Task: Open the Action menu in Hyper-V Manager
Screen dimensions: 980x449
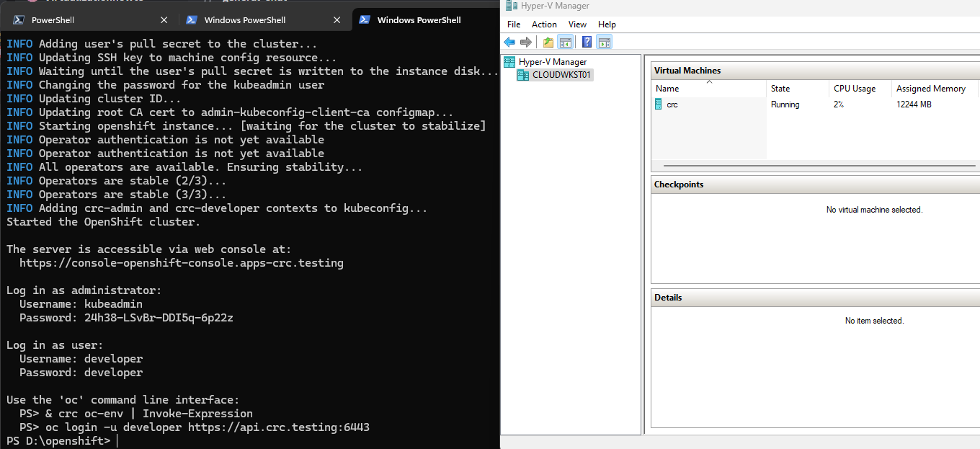Action: click(x=544, y=25)
